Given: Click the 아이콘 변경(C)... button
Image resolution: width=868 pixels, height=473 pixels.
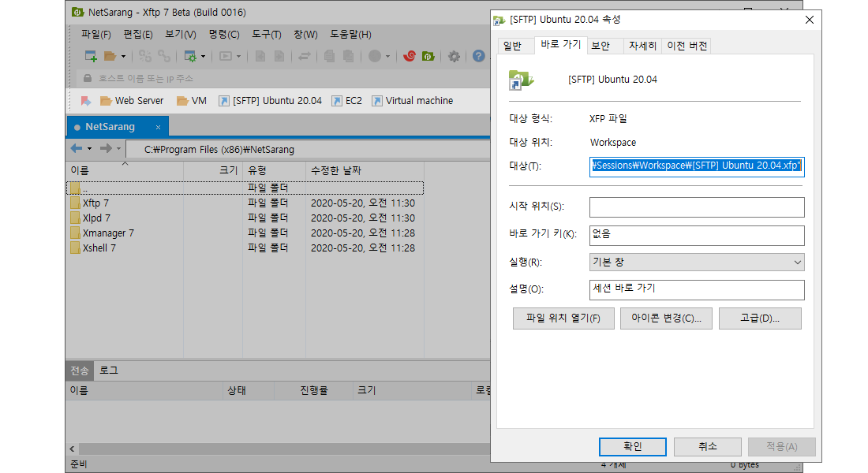Looking at the screenshot, I should 667,318.
